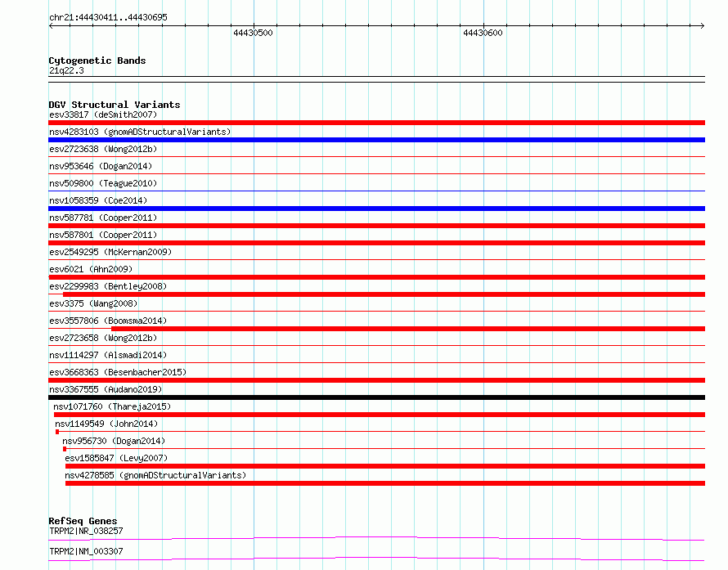Image resolution: width=728 pixels, height=570 pixels.
Task: Select variant nsv4283103 (gnomADStructuralVariants)
Action: click(140, 132)
